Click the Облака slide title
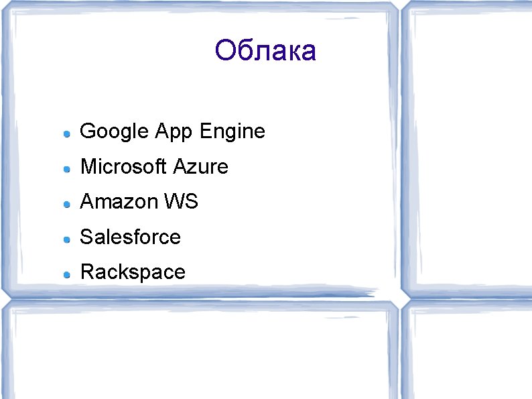532x399 pixels. point(265,50)
